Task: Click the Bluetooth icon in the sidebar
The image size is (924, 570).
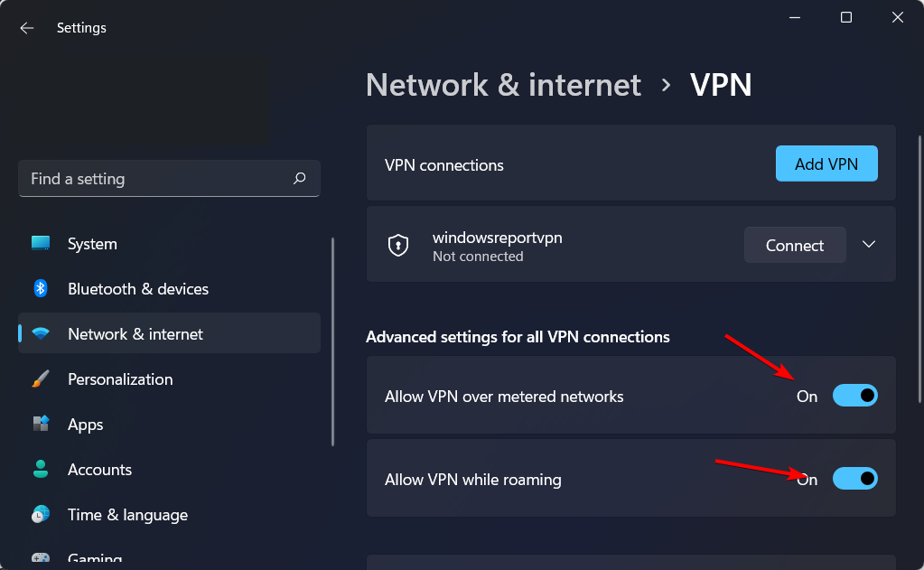Action: click(x=40, y=288)
